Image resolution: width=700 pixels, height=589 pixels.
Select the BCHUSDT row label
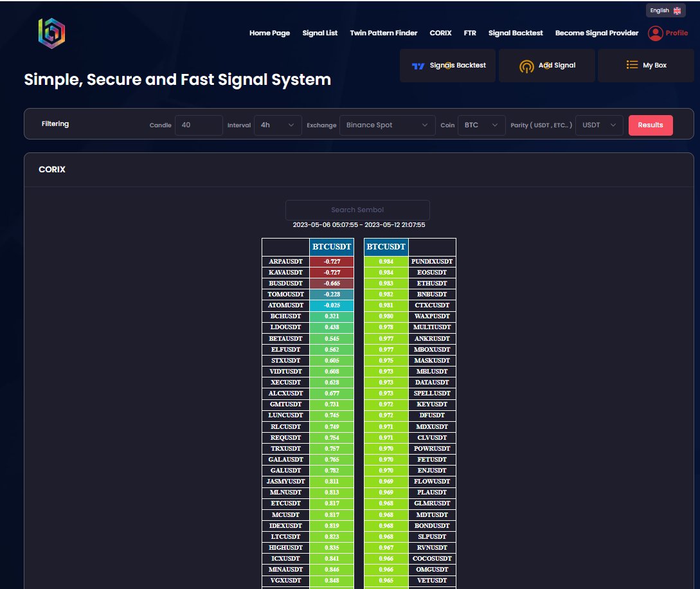point(285,316)
